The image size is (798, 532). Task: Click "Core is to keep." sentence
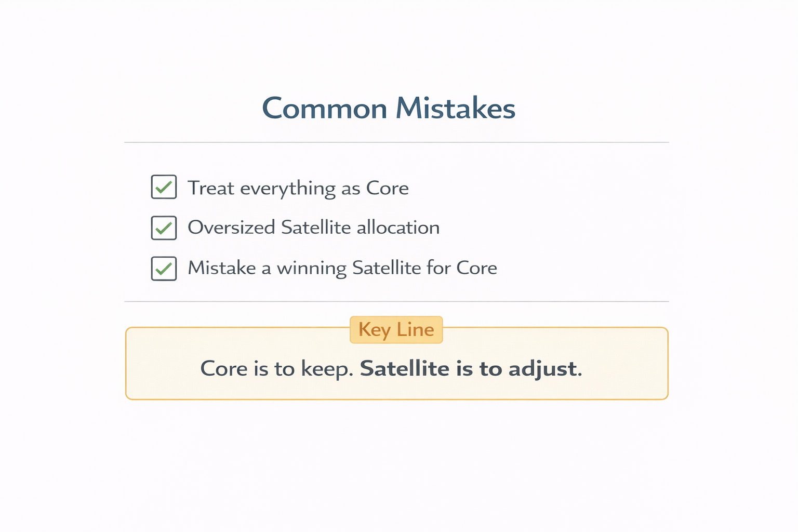coord(277,369)
